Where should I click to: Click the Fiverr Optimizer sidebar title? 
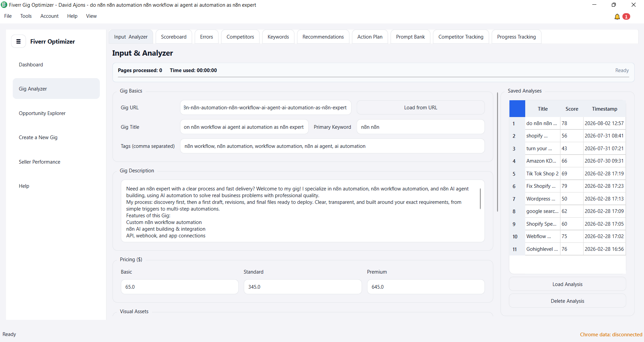click(x=53, y=42)
